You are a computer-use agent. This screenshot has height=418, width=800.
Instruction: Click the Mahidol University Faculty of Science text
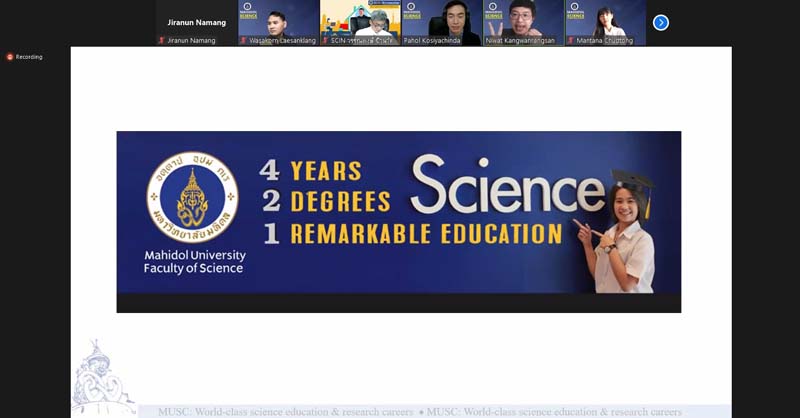pos(194,262)
